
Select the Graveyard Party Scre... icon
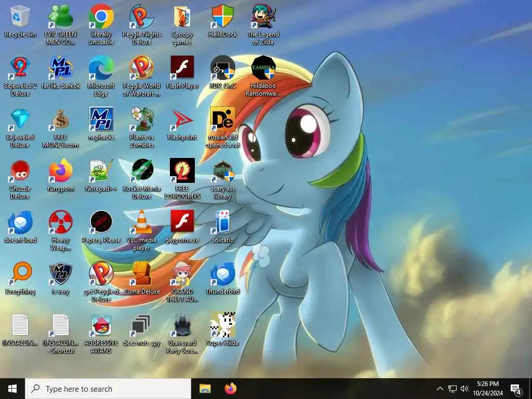click(x=182, y=325)
